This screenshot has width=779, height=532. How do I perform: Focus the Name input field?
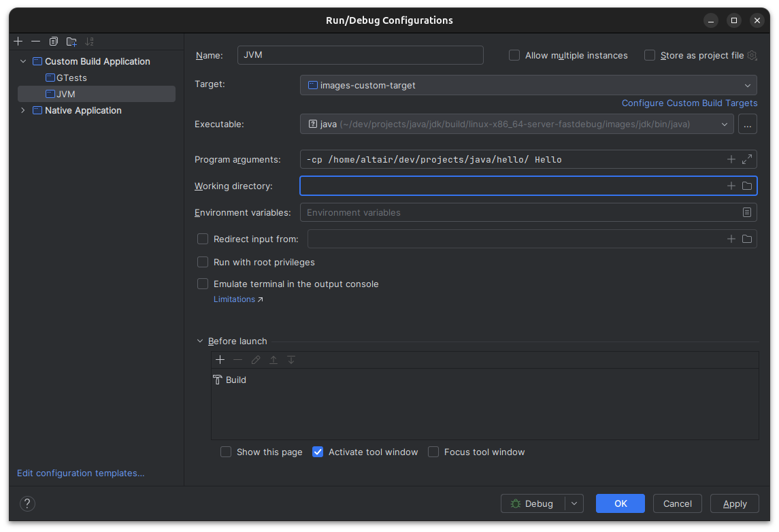point(360,55)
